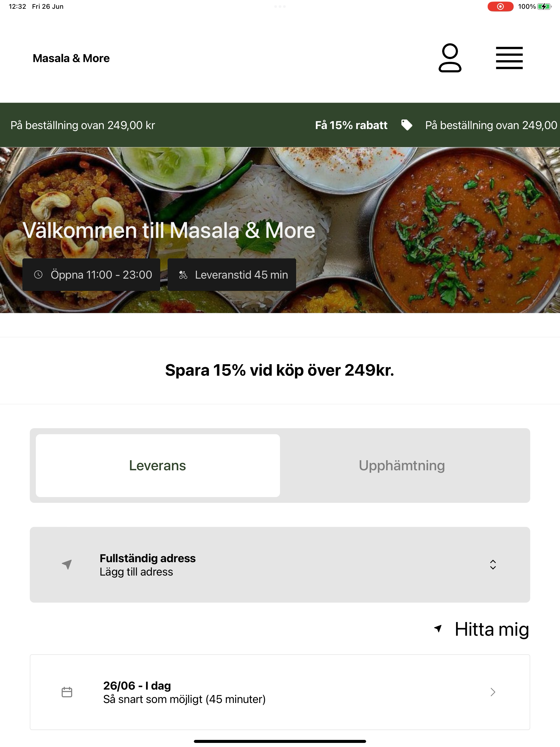Screen dimensions: 560x747
Task: Select the Leverans tab
Action: click(158, 465)
